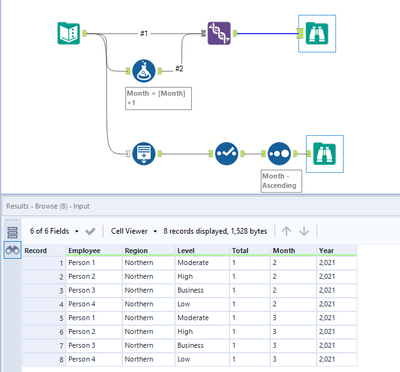Switch to data view binoculars icon
The width and height of the screenshot is (400, 372).
pyautogui.click(x=12, y=250)
